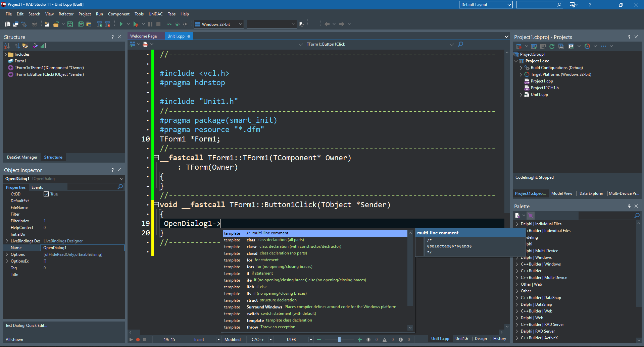
Task: Expand Unit1.cpp node in Projects tree
Action: [521, 95]
